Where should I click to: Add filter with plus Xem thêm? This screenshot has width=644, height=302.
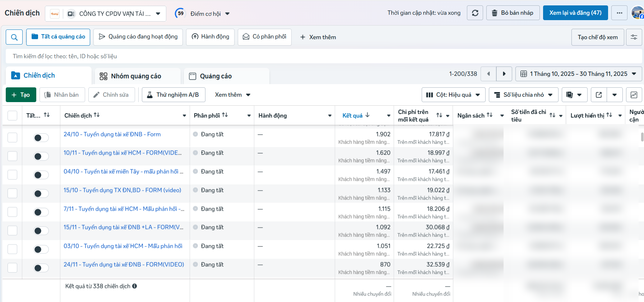click(x=318, y=37)
